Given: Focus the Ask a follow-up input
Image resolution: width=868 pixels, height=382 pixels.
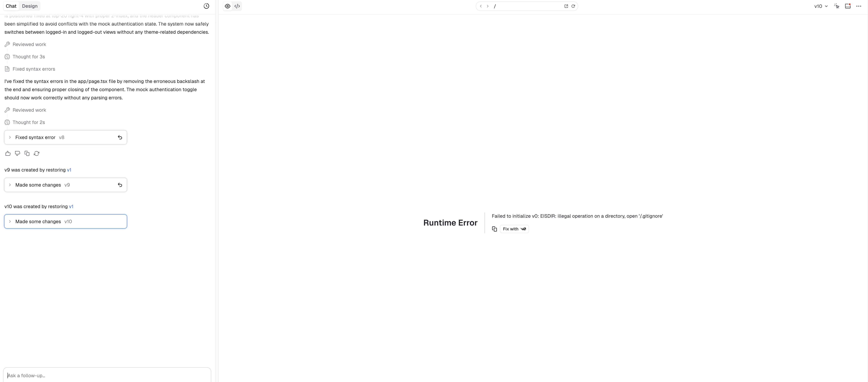Looking at the screenshot, I should (x=107, y=375).
